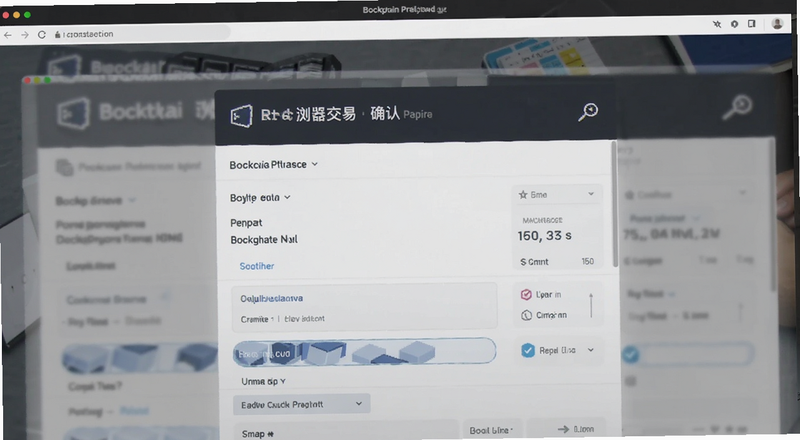This screenshot has width=800, height=440.
Task: Click the Bockttai logo in background window
Action: [x=73, y=113]
